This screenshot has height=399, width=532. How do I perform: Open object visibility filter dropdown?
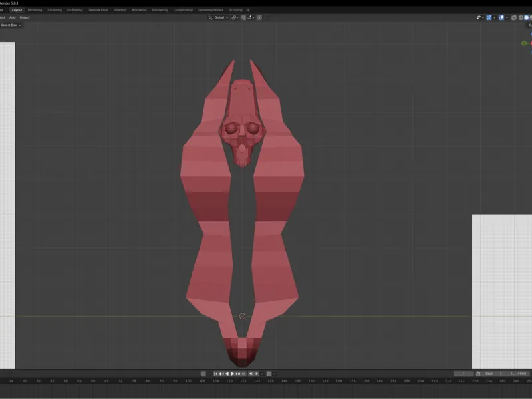click(x=480, y=18)
